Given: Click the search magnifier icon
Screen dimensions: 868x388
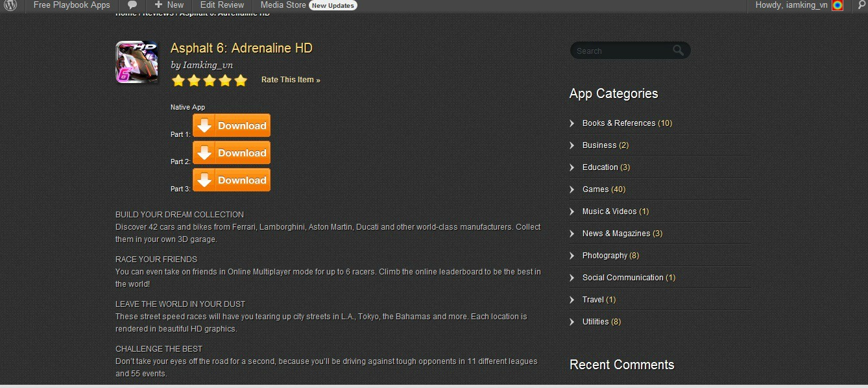Looking at the screenshot, I should pos(679,50).
